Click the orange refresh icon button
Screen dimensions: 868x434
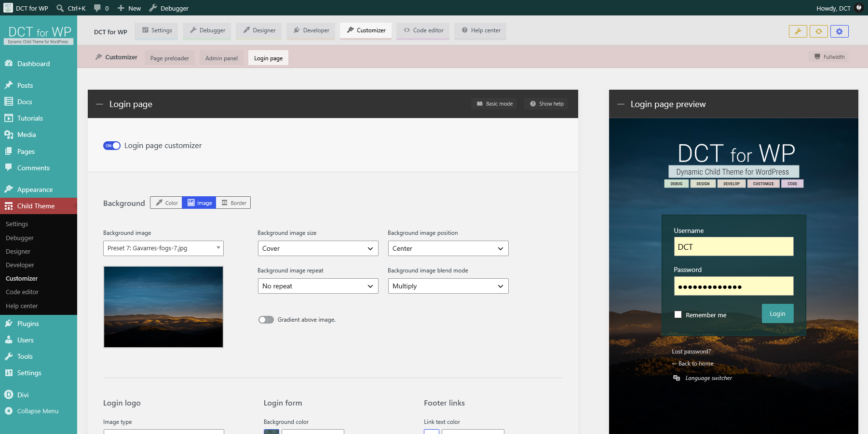pos(819,31)
